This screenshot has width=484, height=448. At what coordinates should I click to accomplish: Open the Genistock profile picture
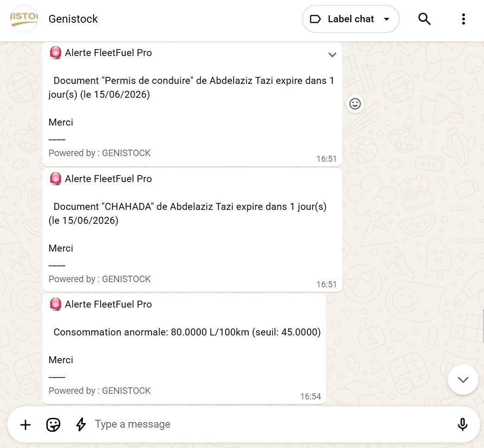pyautogui.click(x=24, y=19)
